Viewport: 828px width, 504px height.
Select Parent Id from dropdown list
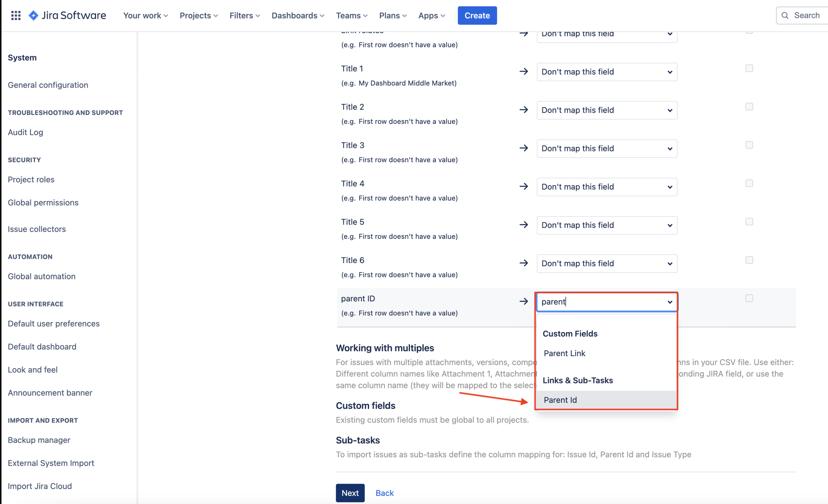pos(560,400)
